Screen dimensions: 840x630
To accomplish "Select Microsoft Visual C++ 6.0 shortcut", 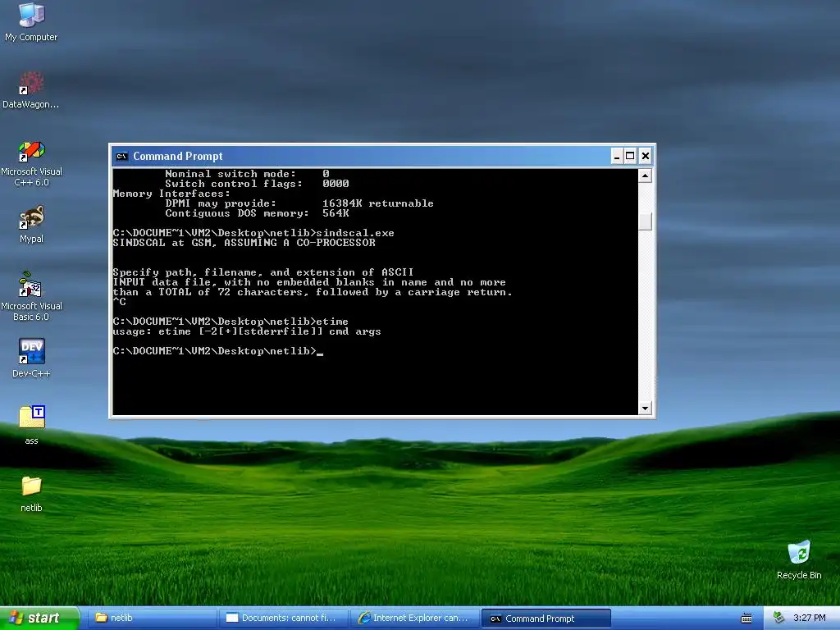I will point(31,163).
